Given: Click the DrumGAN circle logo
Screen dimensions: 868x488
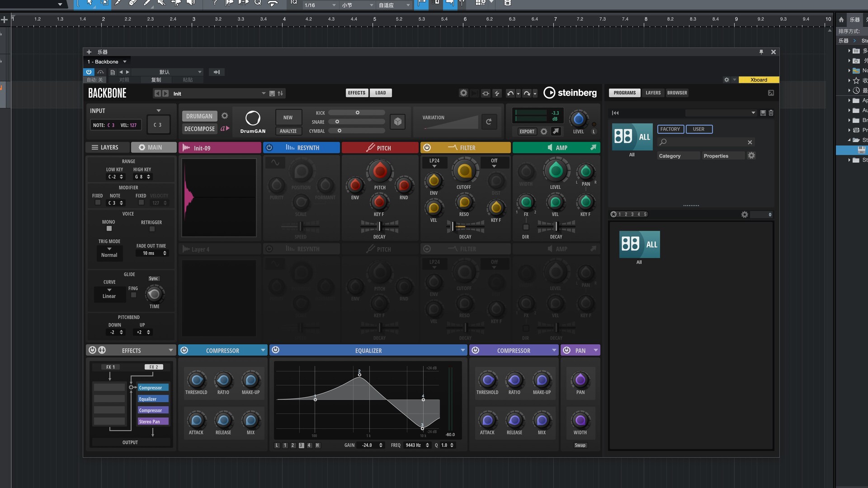Looking at the screenshot, I should pos(253,118).
